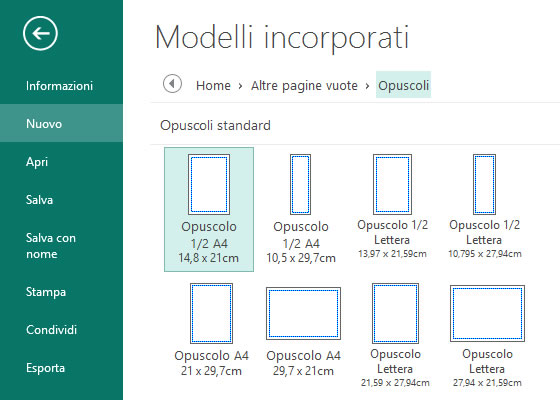Pick the Opuscolo A4 21 x 29,7cm page icon
The height and width of the screenshot is (400, 560).
pos(211,314)
